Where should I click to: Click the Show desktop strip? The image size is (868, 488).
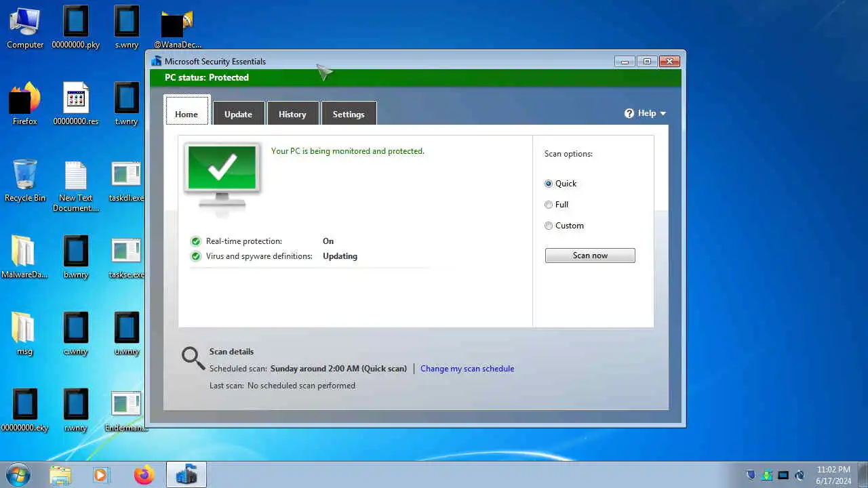coord(863,475)
